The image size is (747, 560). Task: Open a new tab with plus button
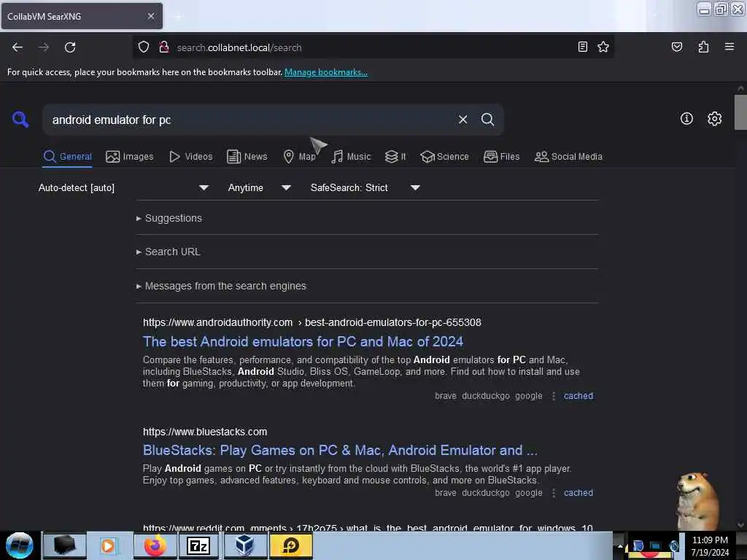178,16
